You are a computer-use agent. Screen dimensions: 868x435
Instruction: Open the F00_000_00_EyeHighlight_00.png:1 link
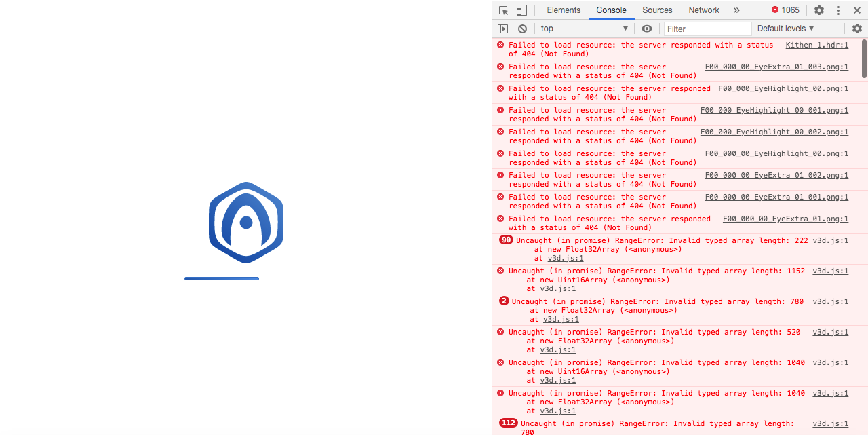point(776,153)
